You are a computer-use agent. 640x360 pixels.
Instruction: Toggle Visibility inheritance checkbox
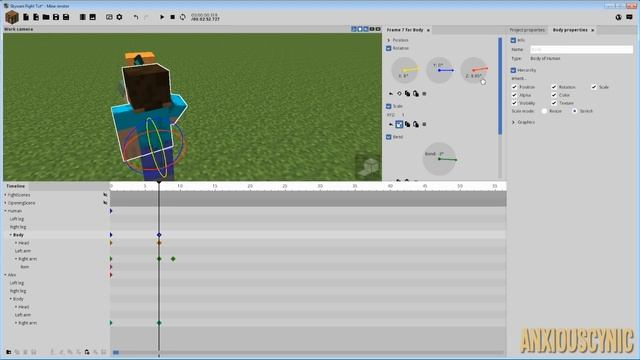coord(514,103)
